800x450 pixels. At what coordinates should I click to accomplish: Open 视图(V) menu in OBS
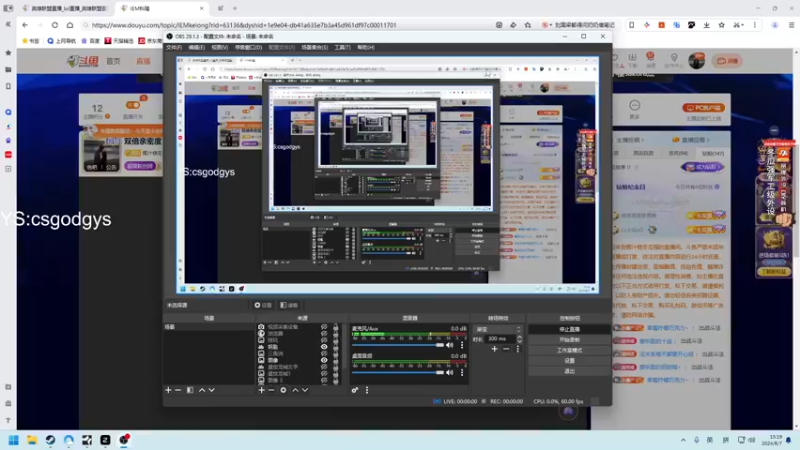coord(219,47)
